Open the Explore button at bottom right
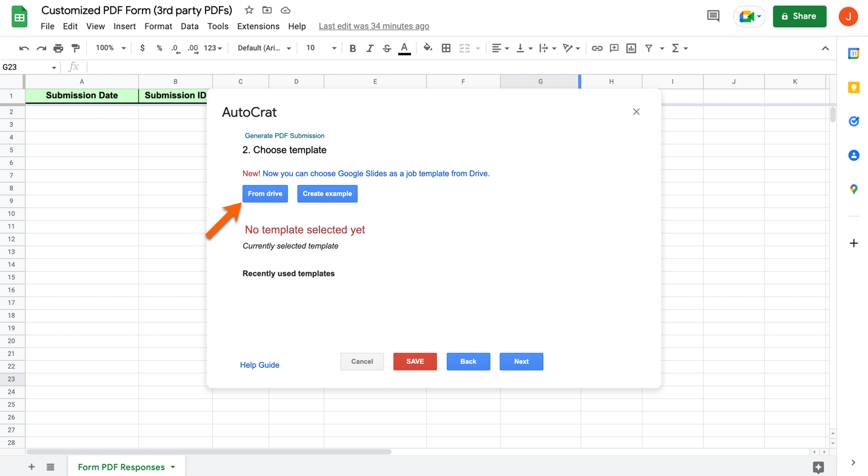868x476 pixels. tap(818, 467)
